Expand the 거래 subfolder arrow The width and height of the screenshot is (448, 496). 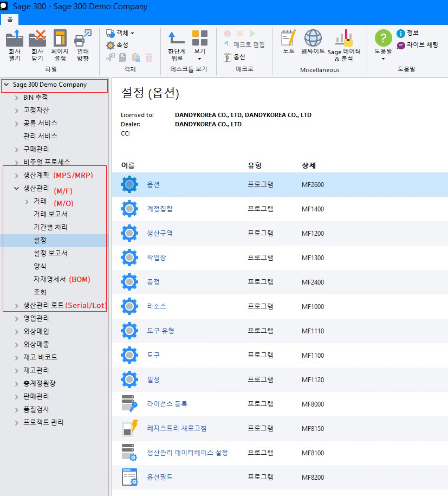coord(27,201)
